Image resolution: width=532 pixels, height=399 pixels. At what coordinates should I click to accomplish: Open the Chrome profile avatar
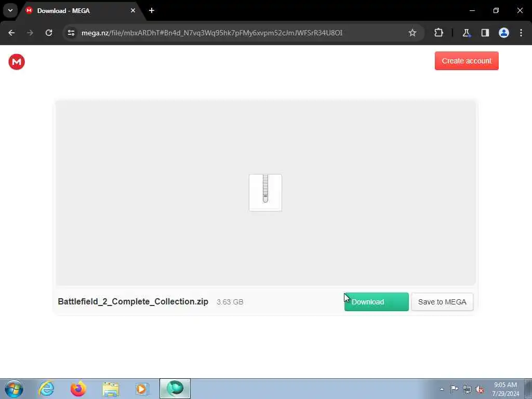[x=504, y=33]
